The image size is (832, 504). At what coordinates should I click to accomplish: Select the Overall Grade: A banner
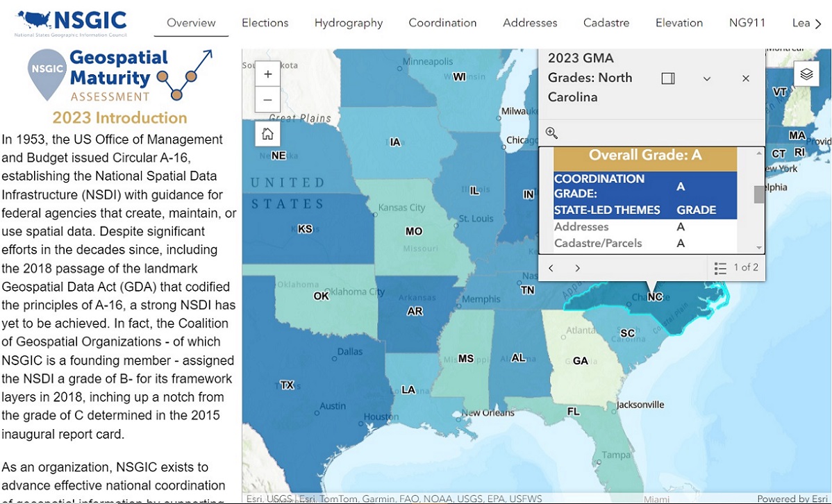tap(644, 154)
